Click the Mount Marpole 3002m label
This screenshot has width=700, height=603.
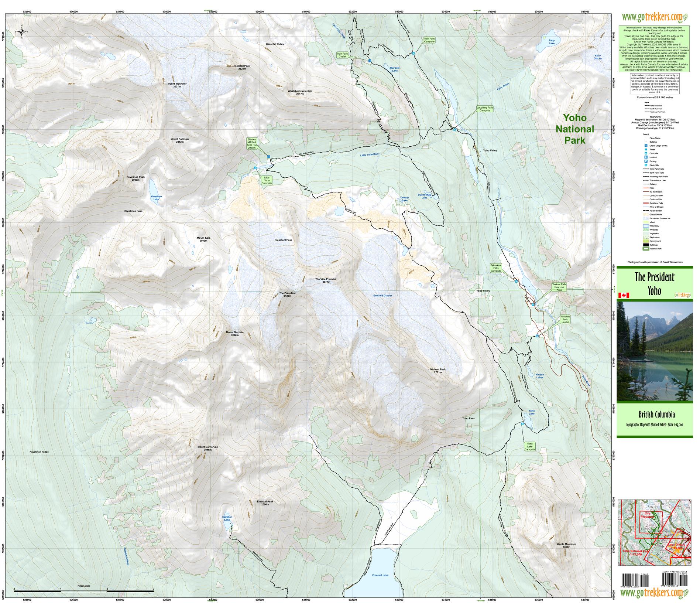(235, 333)
